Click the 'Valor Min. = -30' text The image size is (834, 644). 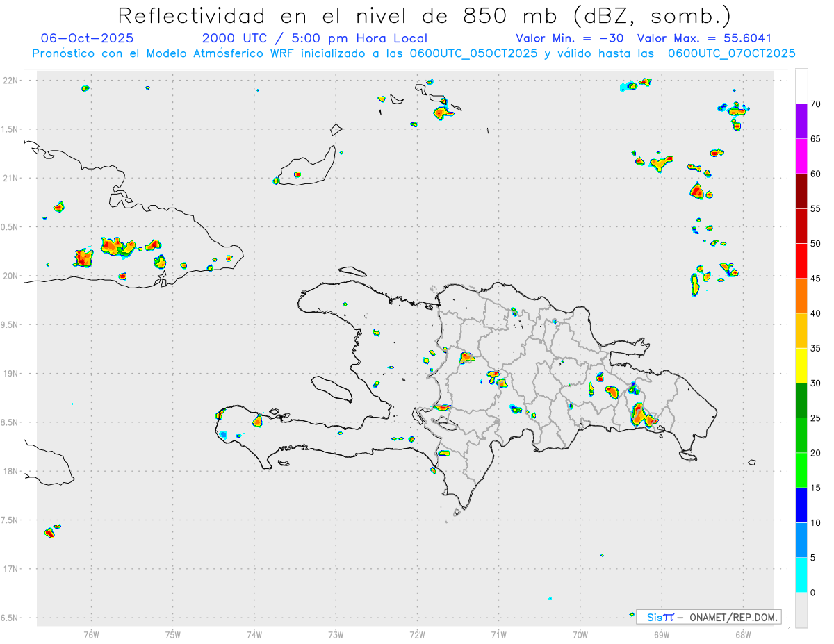(569, 38)
